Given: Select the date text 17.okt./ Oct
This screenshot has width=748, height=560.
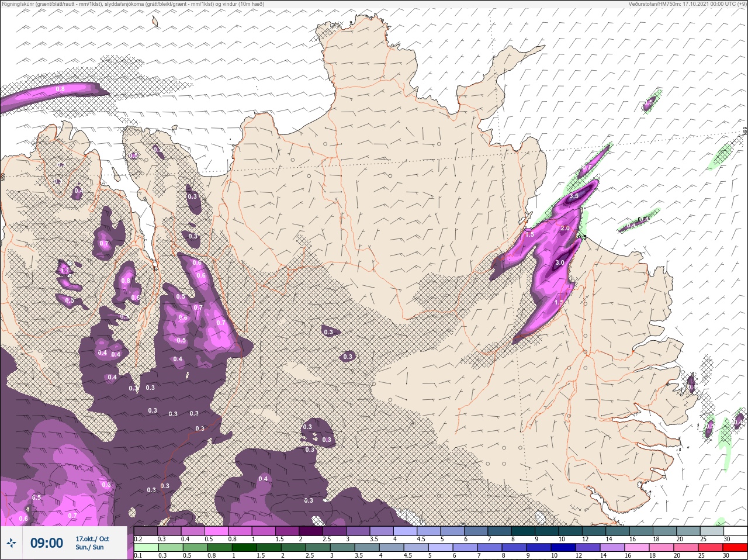Looking at the screenshot, I should [x=92, y=538].
